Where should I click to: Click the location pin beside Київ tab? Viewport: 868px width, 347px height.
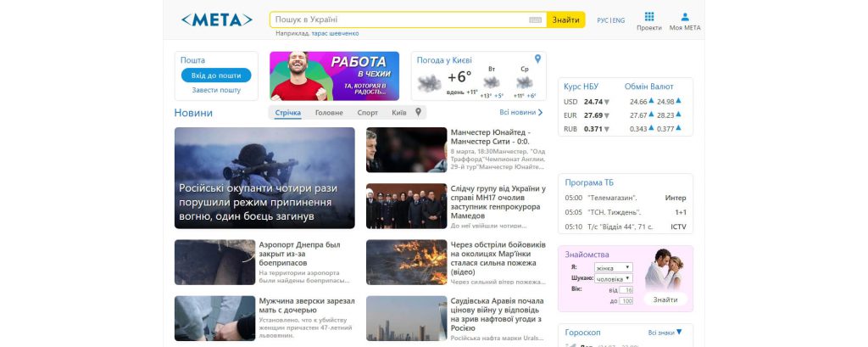pyautogui.click(x=418, y=112)
